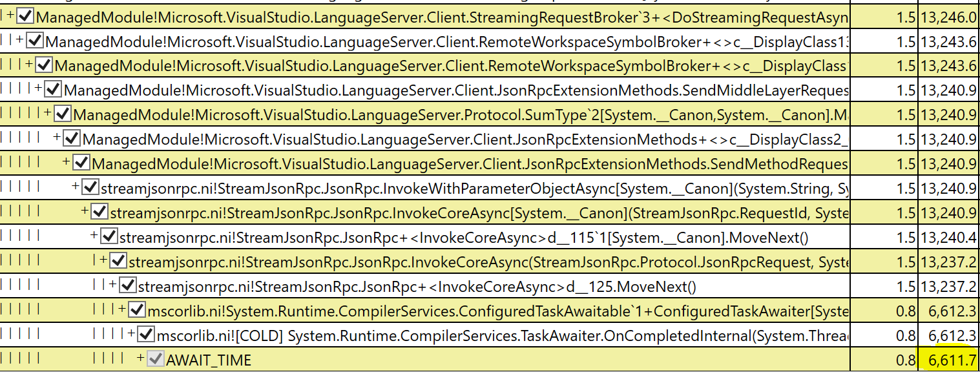Expand the ConfiguredTaskAwaitable`1 node
980x372 pixels.
tap(122, 310)
